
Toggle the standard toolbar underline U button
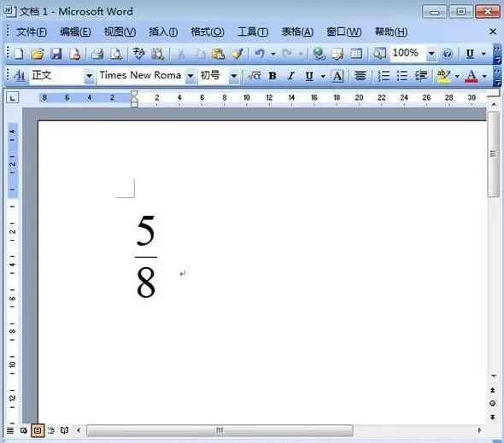pos(470,54)
